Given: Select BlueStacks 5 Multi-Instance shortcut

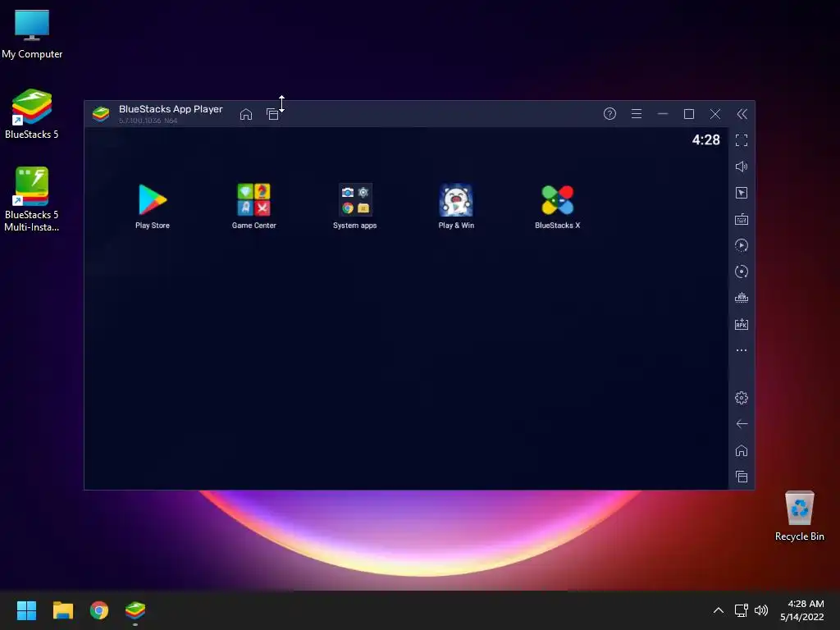Looking at the screenshot, I should 32,199.
